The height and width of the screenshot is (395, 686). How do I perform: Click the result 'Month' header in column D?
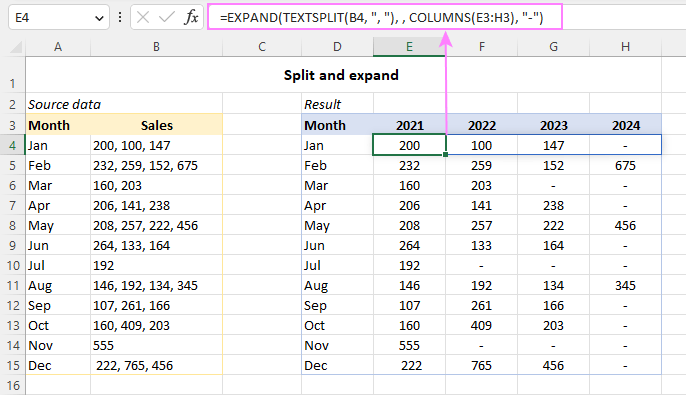[337, 126]
